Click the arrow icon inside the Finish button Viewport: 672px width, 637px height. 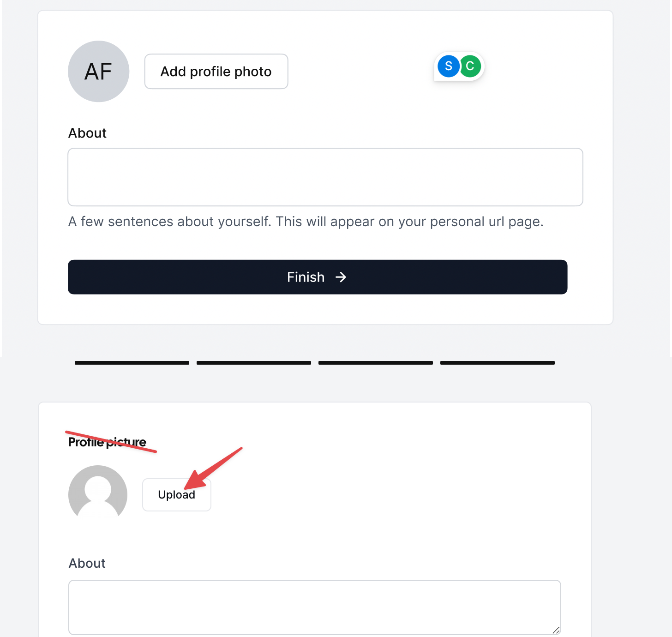coord(342,277)
